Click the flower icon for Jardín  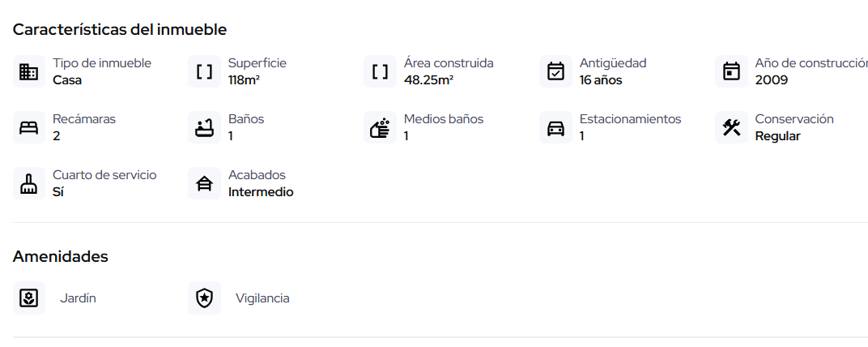coord(29,298)
